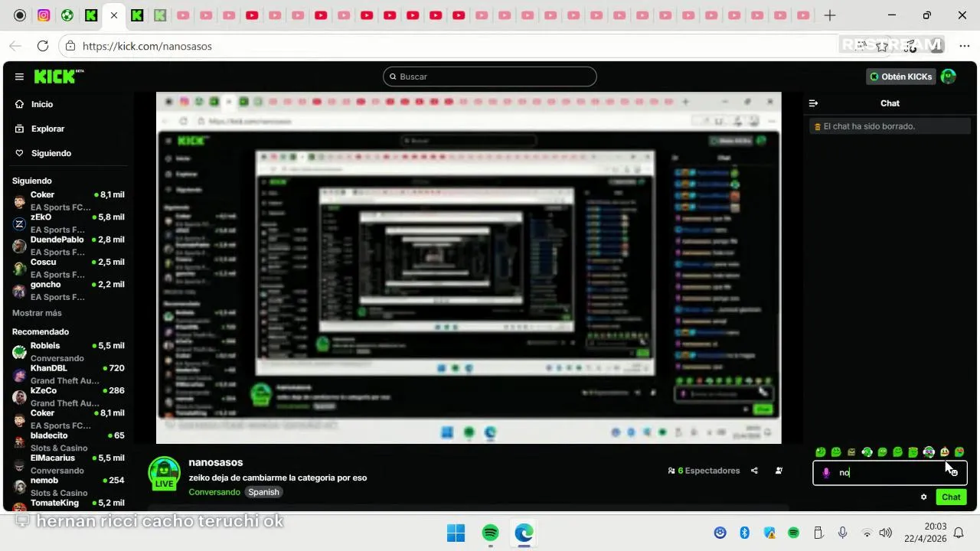Click nanosasos LIVE avatar
This screenshot has width=980, height=551.
click(164, 474)
